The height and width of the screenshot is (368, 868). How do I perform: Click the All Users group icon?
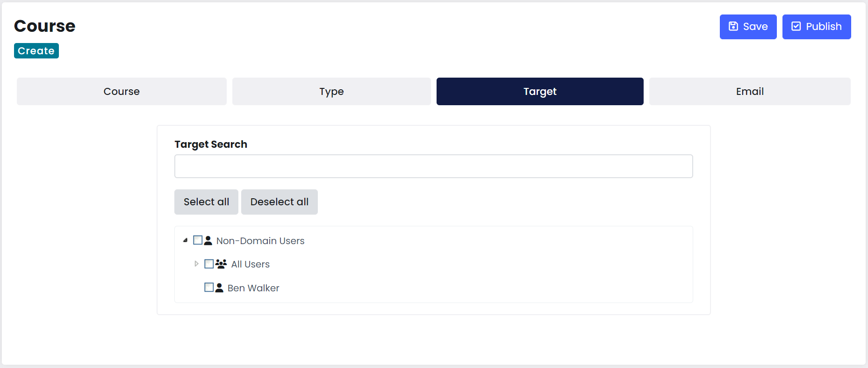point(221,264)
